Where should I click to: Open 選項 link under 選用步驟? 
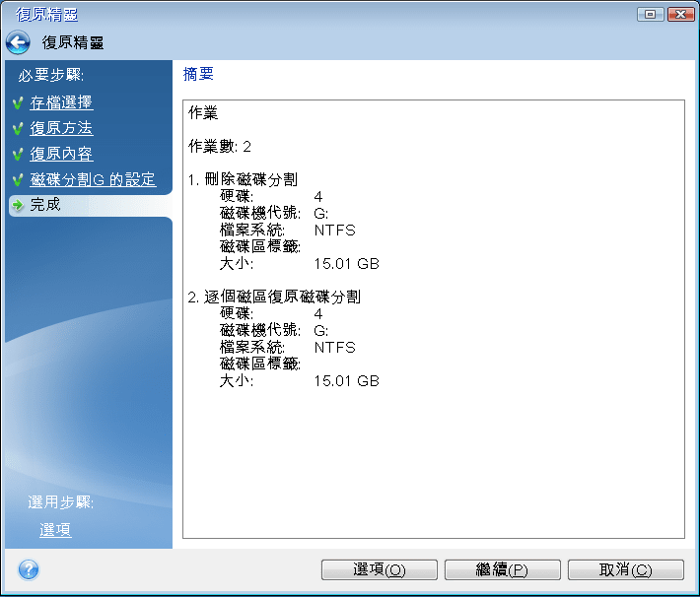click(x=55, y=530)
